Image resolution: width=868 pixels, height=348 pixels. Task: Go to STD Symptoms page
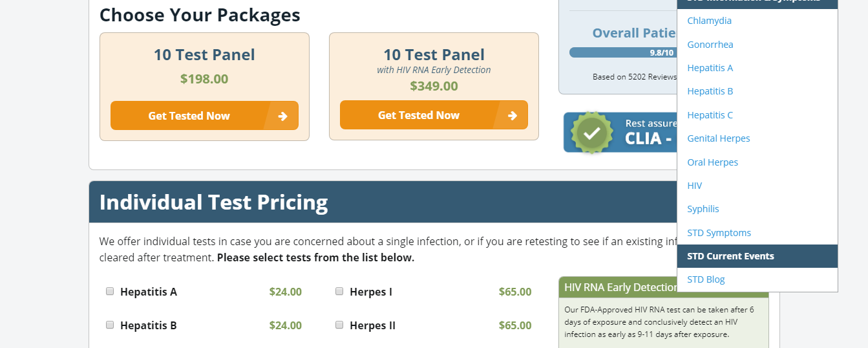[x=719, y=233]
